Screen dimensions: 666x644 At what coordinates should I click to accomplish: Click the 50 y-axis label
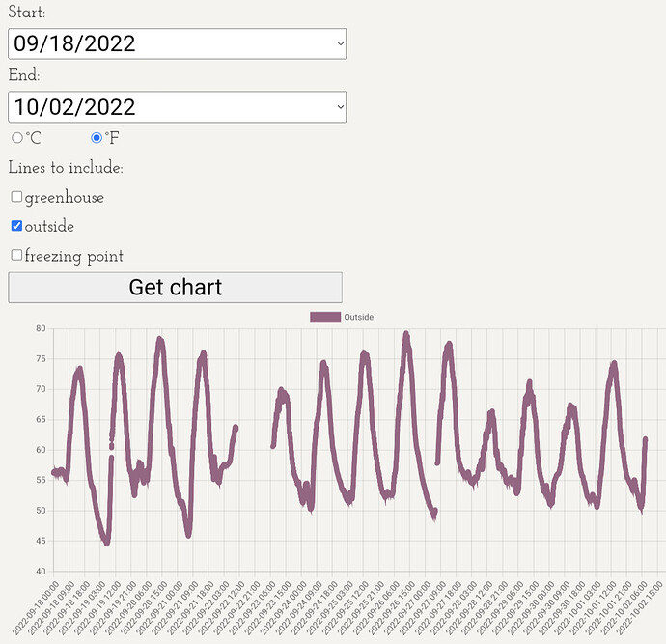pos(41,511)
